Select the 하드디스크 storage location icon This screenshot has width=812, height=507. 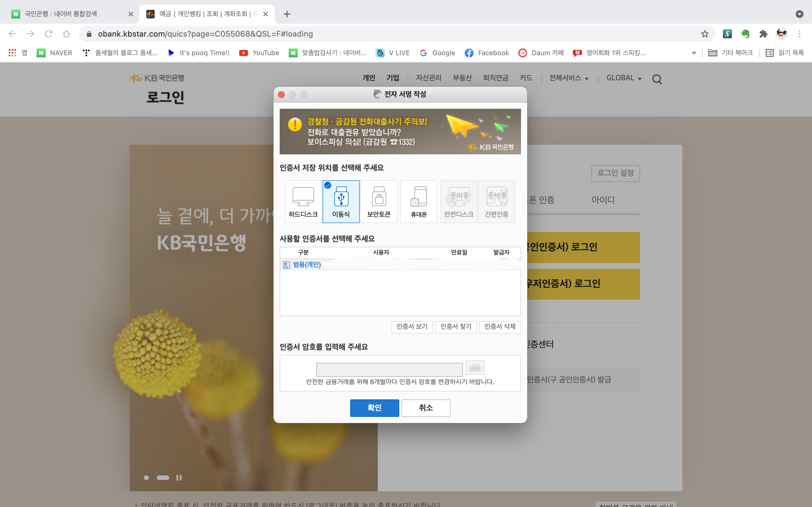pyautogui.click(x=303, y=201)
